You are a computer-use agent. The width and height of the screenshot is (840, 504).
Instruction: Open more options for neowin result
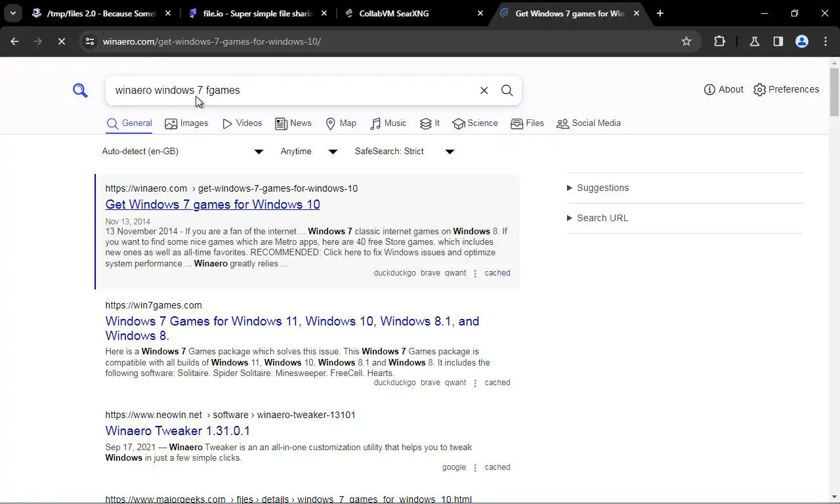[x=475, y=468]
